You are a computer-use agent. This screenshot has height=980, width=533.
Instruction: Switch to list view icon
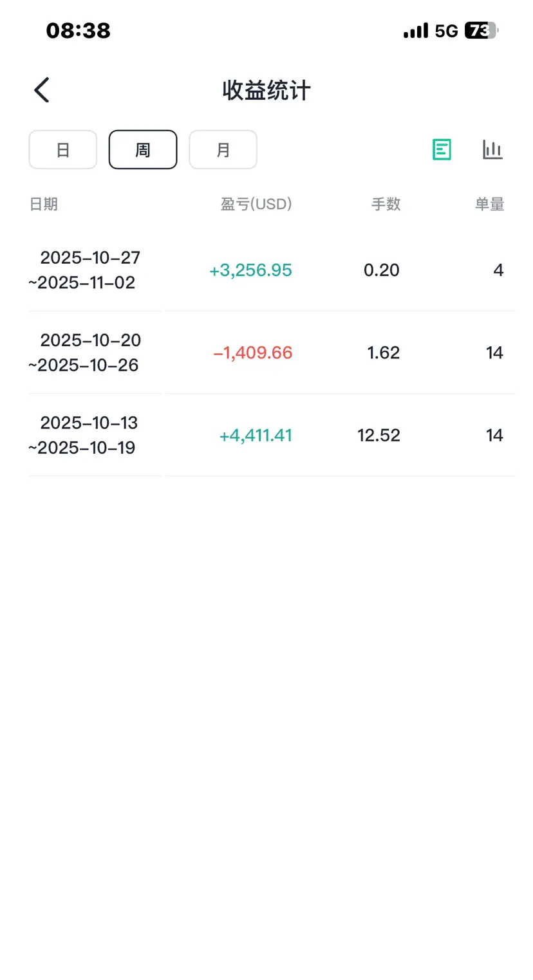point(442,149)
